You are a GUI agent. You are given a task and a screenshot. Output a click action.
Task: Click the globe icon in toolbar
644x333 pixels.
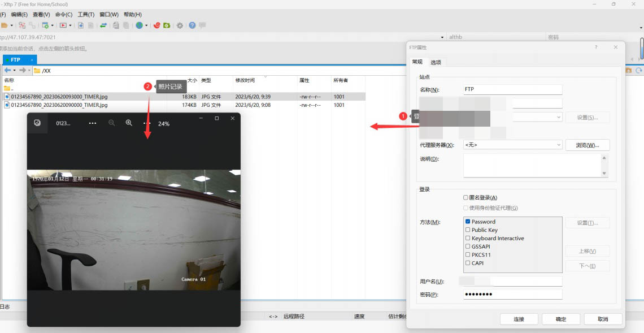point(138,25)
